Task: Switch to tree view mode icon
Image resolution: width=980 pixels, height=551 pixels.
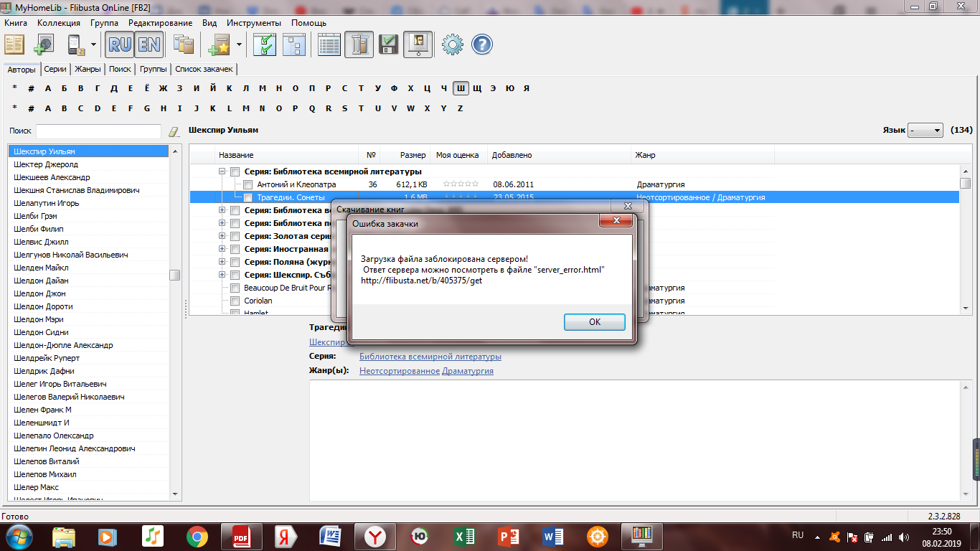Action: click(293, 44)
